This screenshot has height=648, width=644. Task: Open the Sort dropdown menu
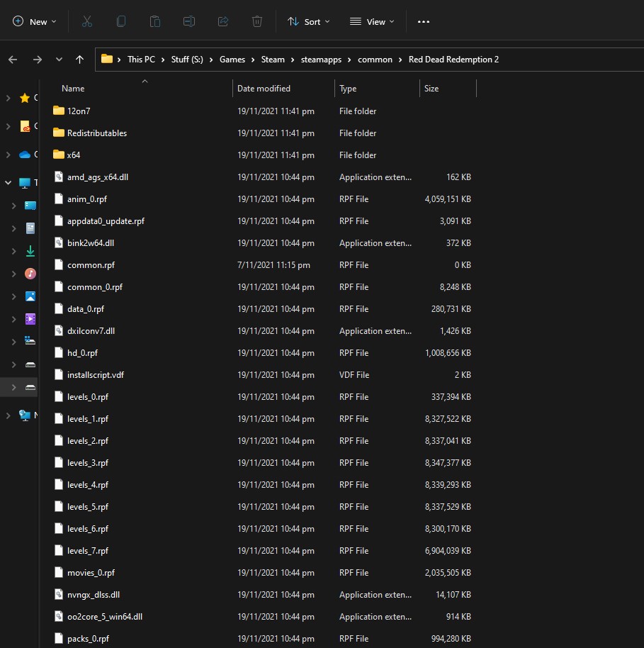[x=309, y=21]
